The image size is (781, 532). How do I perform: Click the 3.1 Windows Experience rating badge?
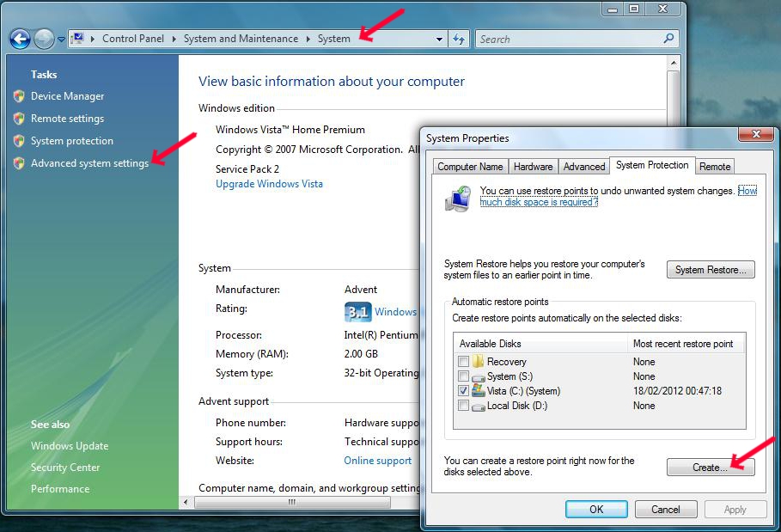point(357,312)
